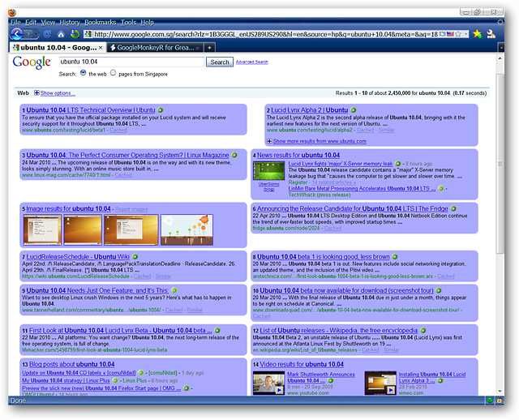Screen dimensions: 519x420
Task: Click the Google Search button
Action: pyautogui.click(x=220, y=62)
